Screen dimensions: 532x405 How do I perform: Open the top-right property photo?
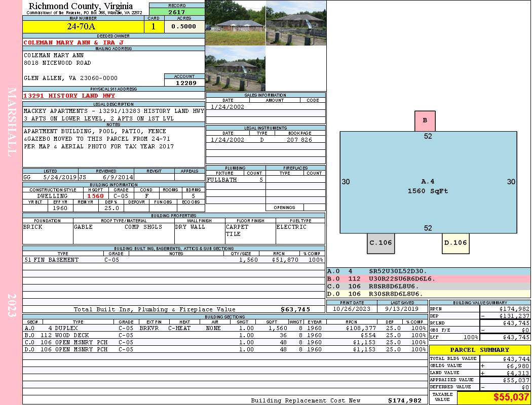[296, 23]
